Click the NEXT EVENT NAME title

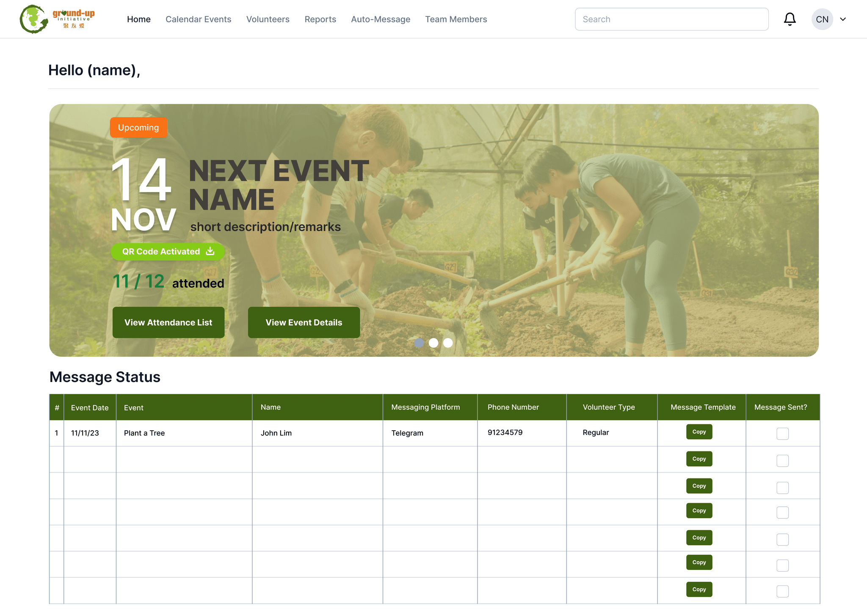[x=279, y=185]
